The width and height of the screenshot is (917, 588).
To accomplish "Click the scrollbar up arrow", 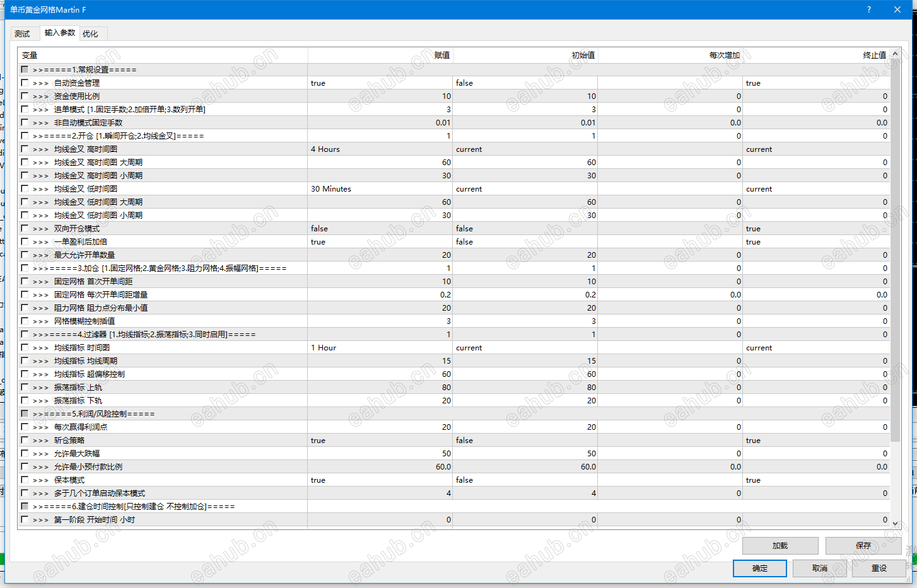I will pos(896,54).
